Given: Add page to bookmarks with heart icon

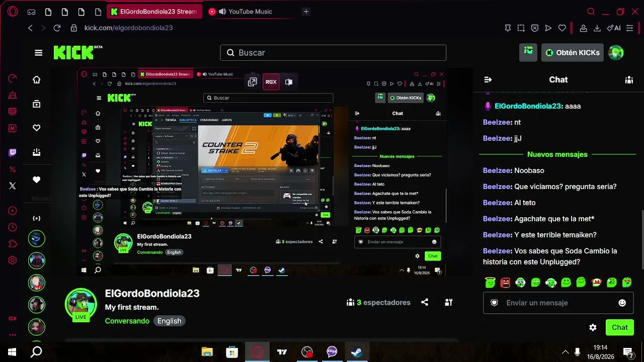Looking at the screenshot, I should (x=562, y=28).
